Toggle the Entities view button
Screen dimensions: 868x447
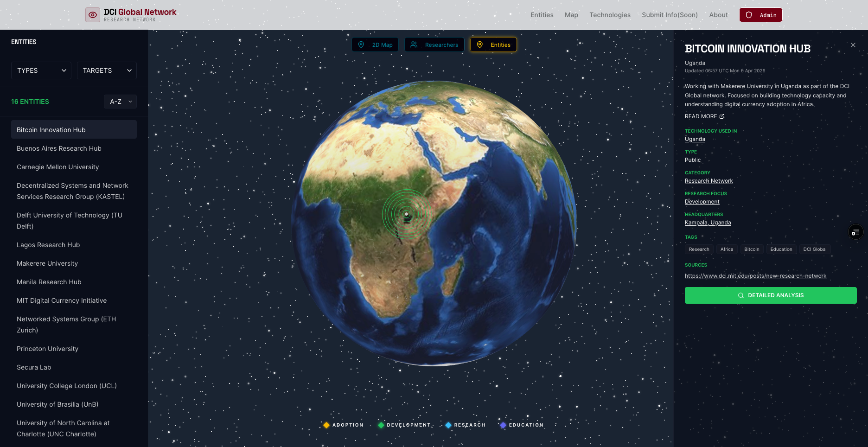pos(493,45)
